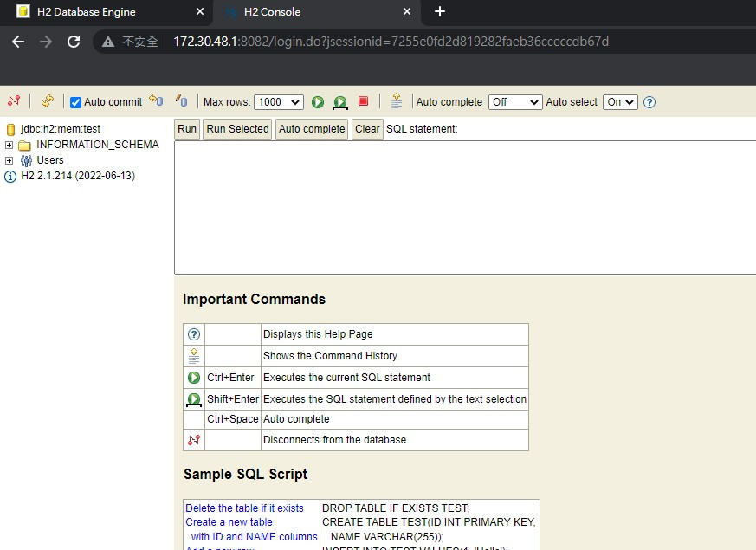Click the 'Sample SQL Script' heading
The width and height of the screenshot is (756, 550).
click(245, 474)
